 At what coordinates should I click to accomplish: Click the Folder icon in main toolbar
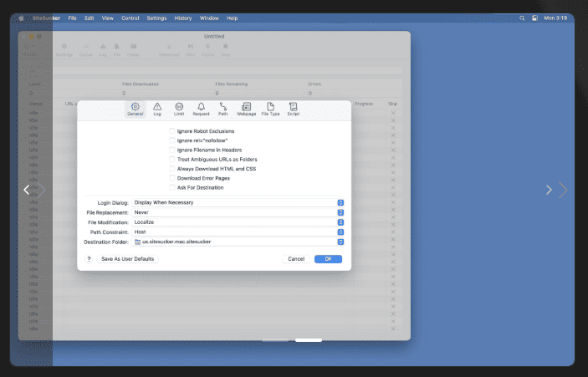(133, 50)
